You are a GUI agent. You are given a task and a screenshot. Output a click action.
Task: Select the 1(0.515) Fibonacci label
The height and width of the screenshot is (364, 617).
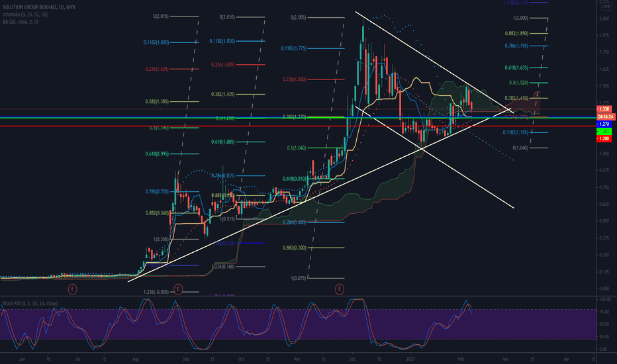click(x=228, y=219)
